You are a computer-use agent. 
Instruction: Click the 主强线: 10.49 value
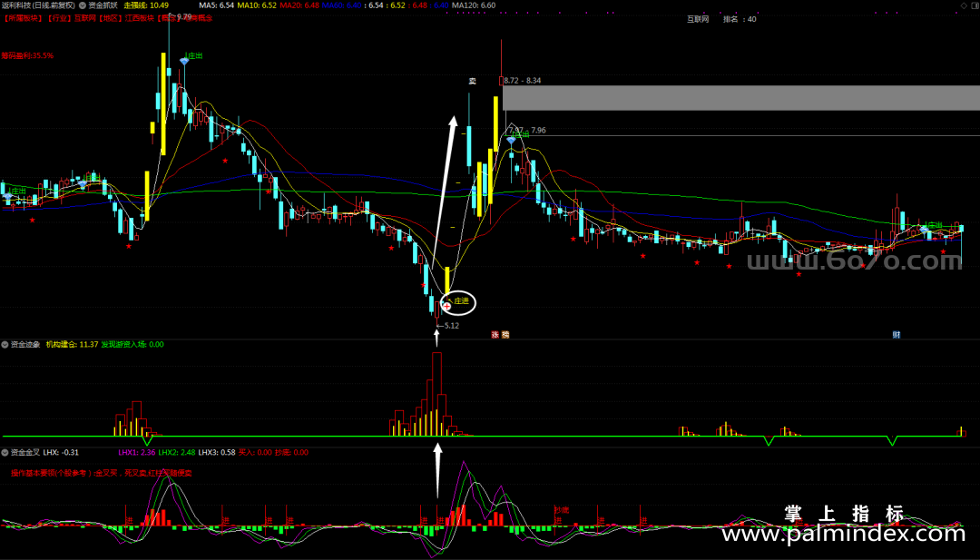tap(146, 5)
